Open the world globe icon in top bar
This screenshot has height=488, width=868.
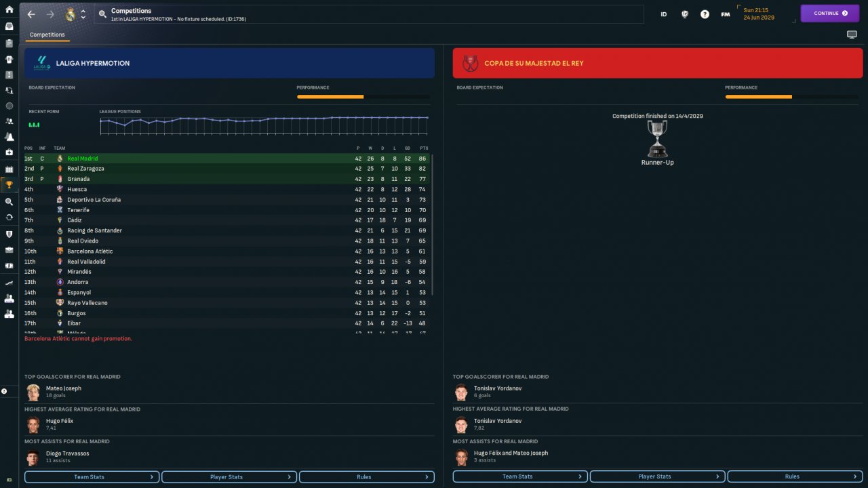[x=685, y=14]
